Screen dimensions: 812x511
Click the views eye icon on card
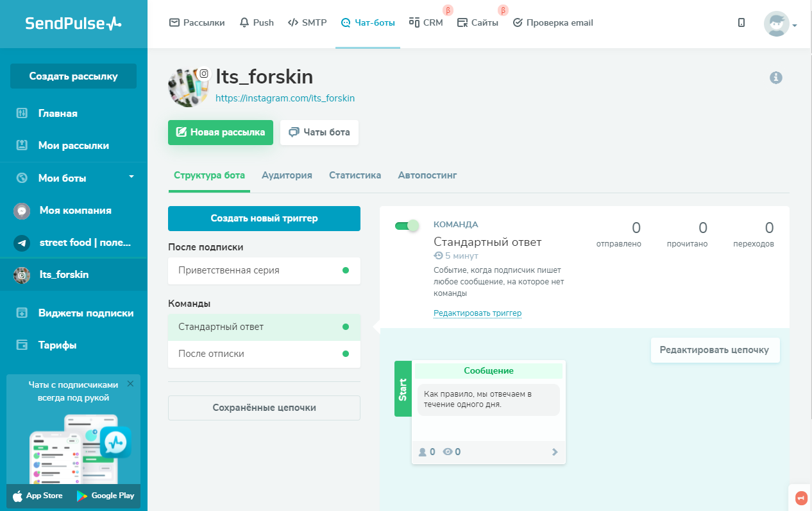[448, 452]
